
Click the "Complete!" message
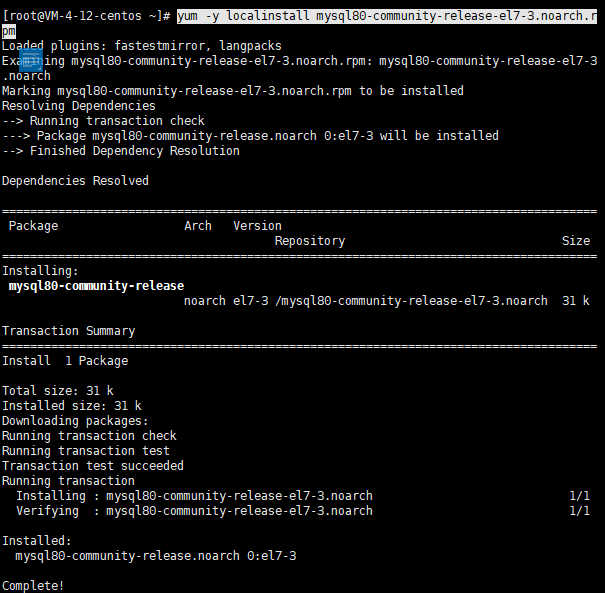tap(33, 586)
